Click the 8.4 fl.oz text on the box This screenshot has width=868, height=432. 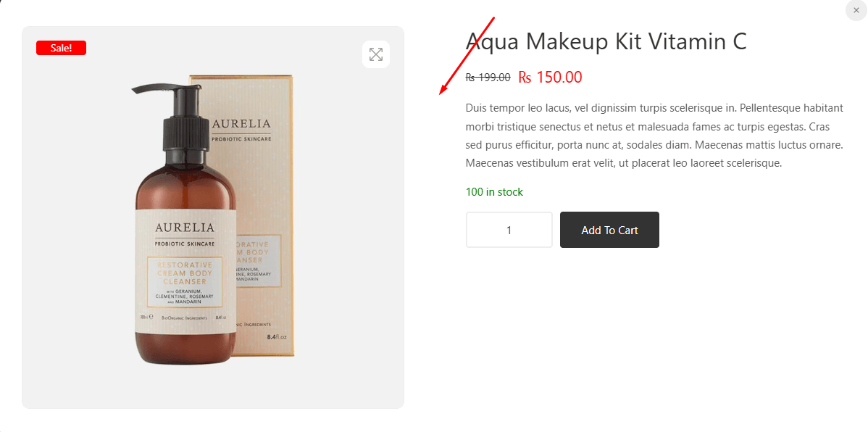[277, 337]
